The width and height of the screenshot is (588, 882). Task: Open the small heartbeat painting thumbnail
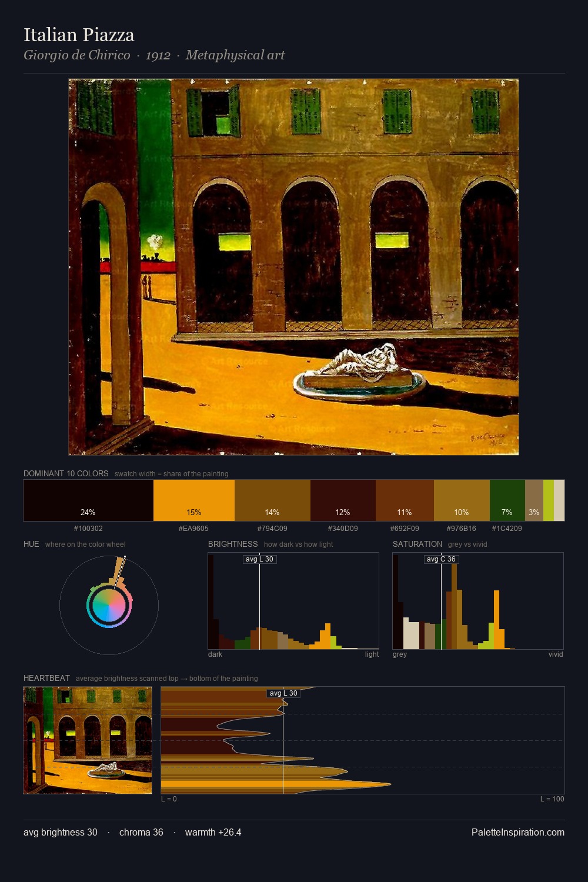click(x=88, y=740)
